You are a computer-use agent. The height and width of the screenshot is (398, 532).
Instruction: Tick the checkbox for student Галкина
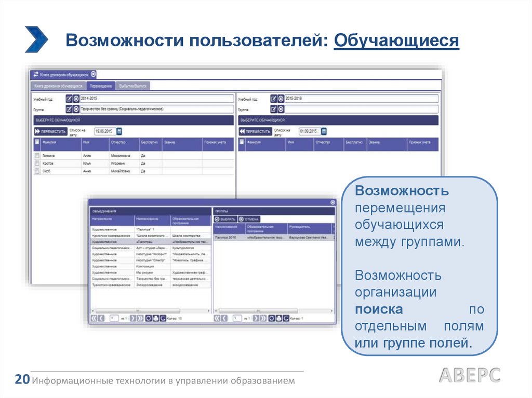click(x=37, y=155)
